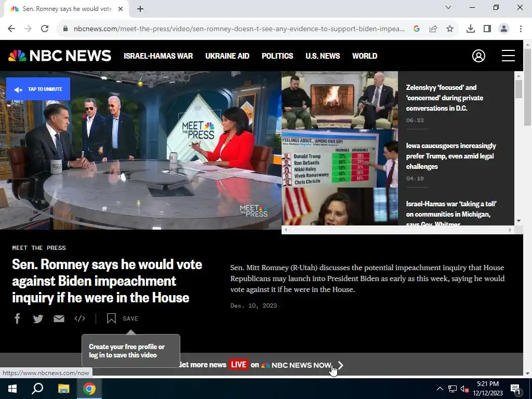Open Israel-Hamas war Michigan headline
This screenshot has height=399, width=532.
[x=451, y=212]
